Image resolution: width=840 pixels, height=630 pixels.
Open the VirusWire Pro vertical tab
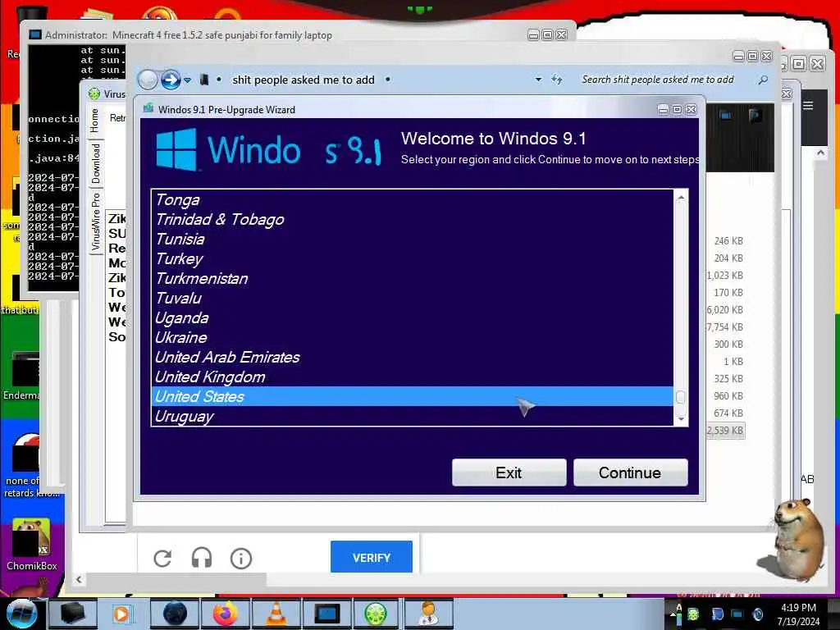[x=95, y=221]
